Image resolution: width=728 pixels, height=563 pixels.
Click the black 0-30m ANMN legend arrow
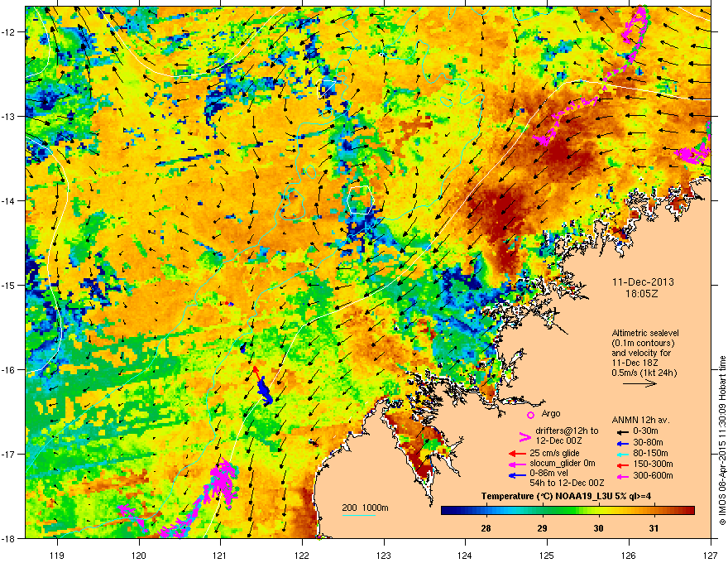point(623,431)
